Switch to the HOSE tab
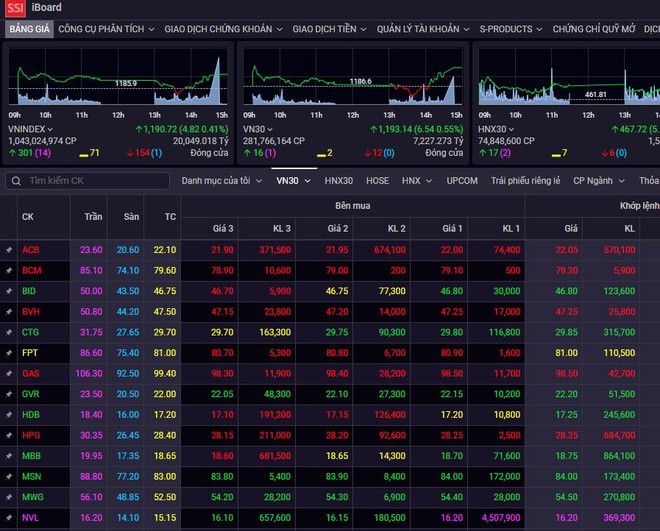Screen dimensions: 660x531 [x=377, y=181]
